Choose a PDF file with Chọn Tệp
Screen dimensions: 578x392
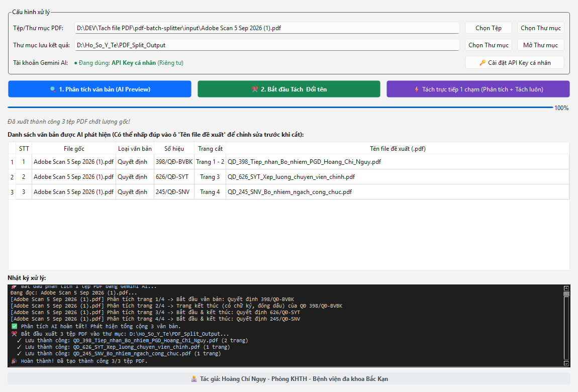[489, 28]
